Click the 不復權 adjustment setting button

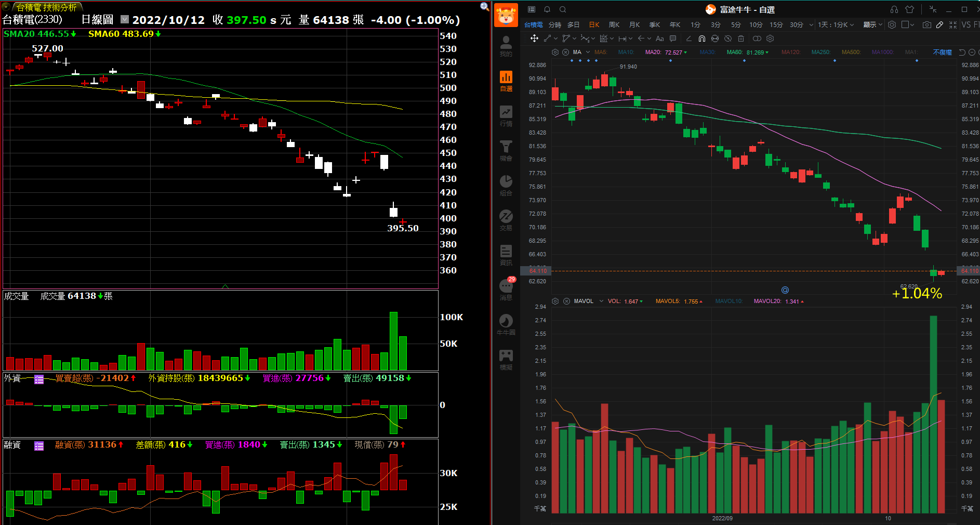tap(942, 52)
